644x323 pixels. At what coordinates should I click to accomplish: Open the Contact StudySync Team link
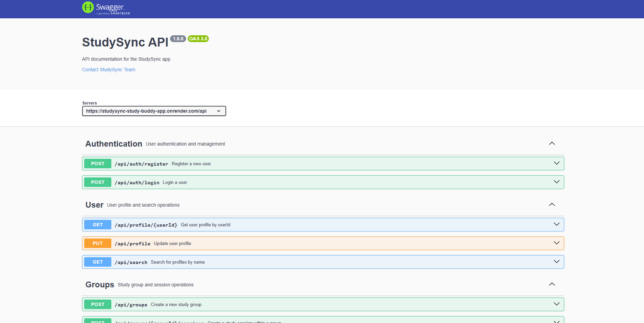pos(109,70)
